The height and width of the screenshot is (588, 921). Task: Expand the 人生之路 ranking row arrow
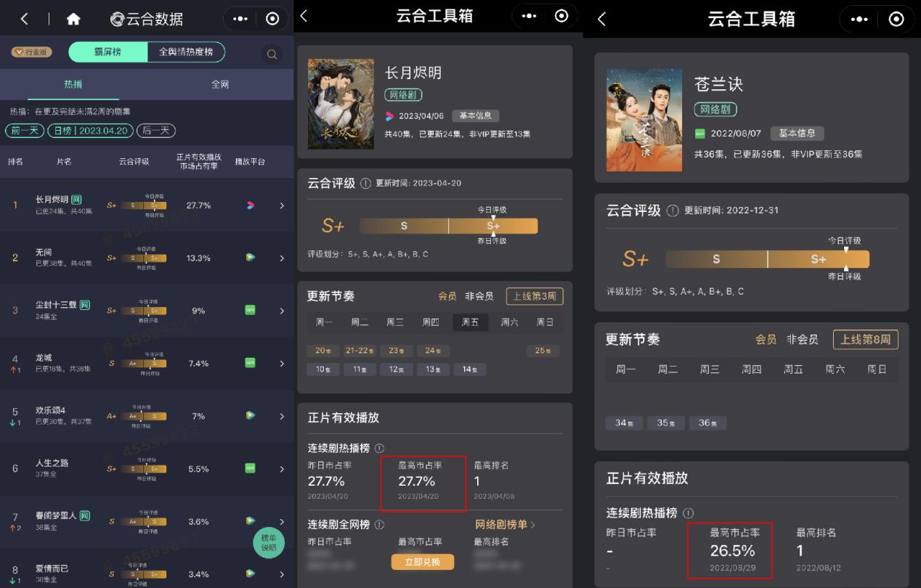(x=282, y=468)
